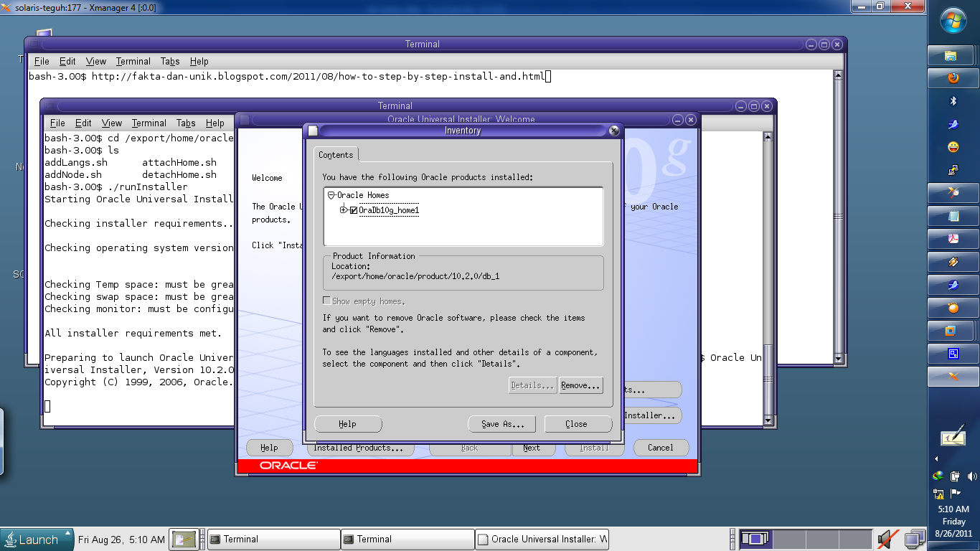Click Help in Oracle Installer window

[269, 448]
